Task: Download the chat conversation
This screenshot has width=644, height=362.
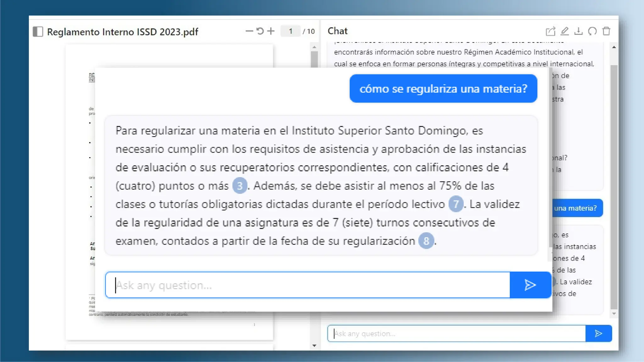Action: click(x=578, y=31)
